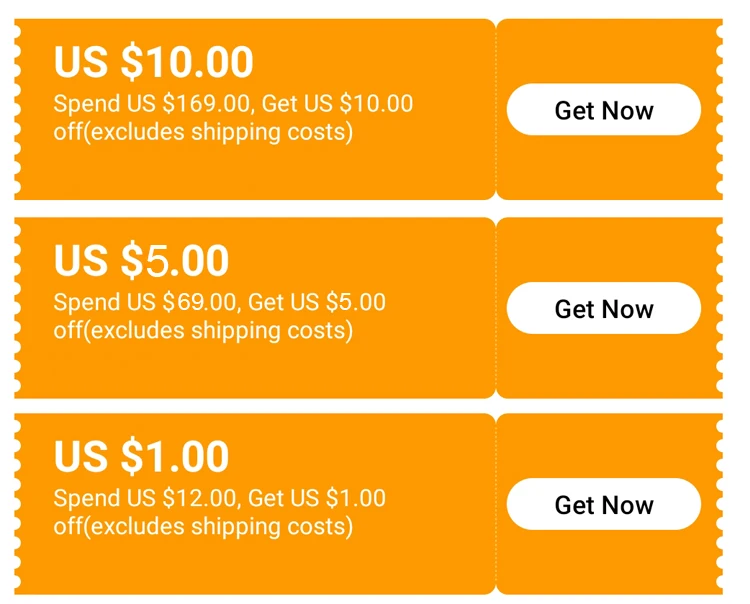Click the dotted tear line of $5.00 coupon
The image size is (750, 604).
point(496,308)
